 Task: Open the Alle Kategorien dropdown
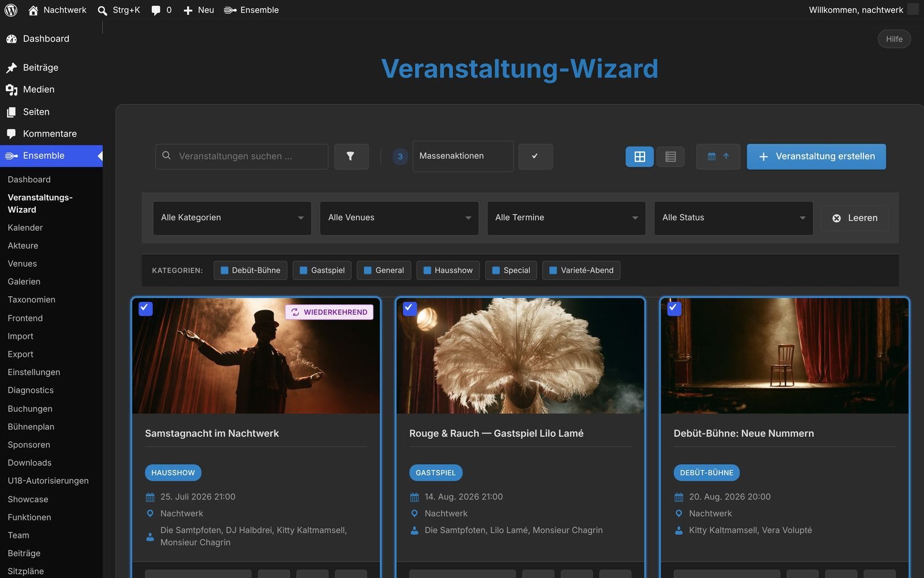pos(232,218)
